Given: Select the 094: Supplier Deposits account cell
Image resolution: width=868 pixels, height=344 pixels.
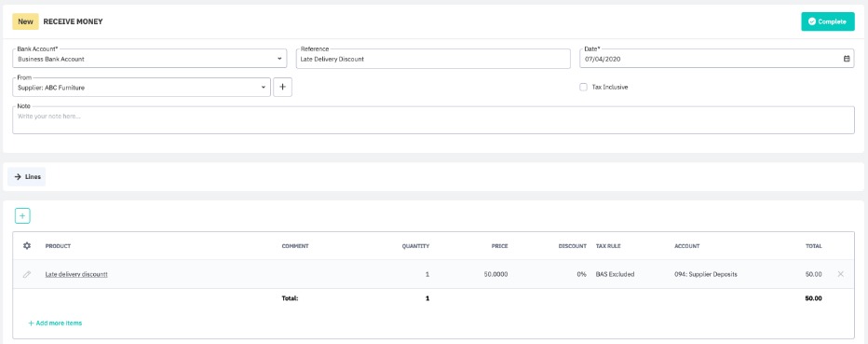Looking at the screenshot, I should pos(706,274).
